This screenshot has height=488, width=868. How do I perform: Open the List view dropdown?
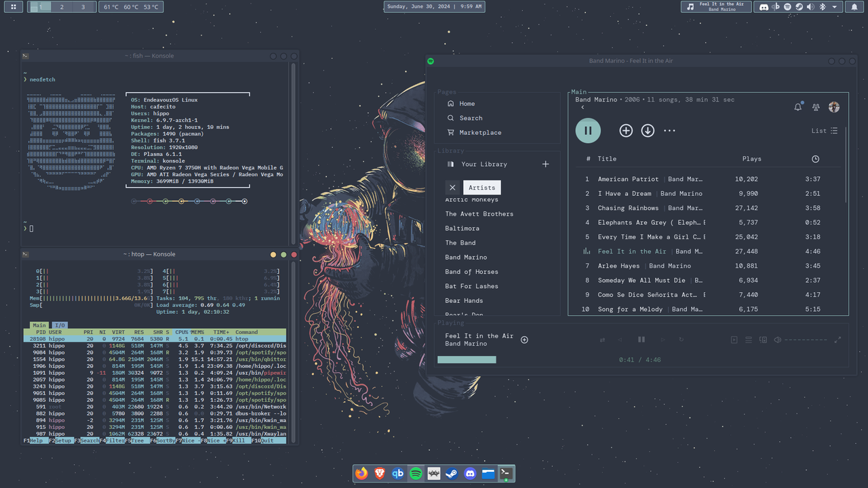[x=825, y=131]
